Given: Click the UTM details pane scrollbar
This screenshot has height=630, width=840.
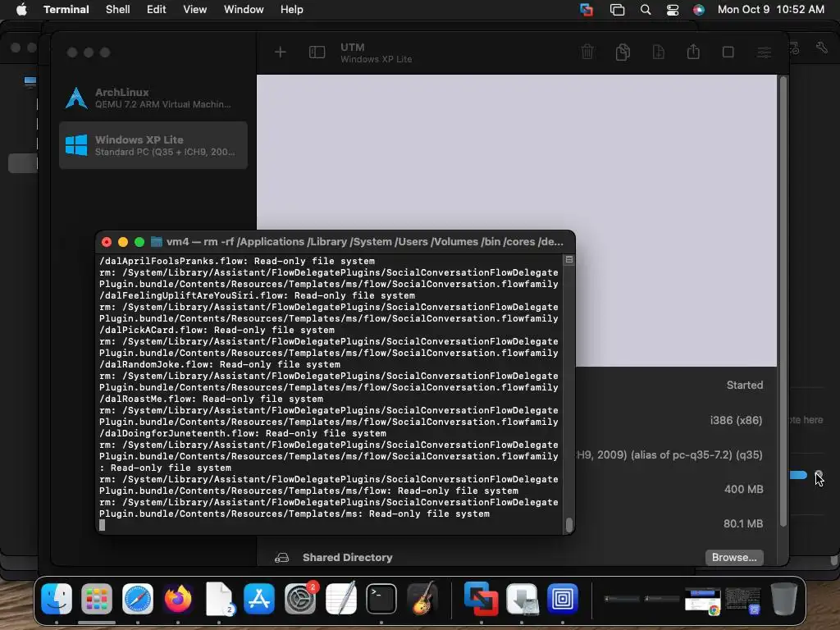Looking at the screenshot, I should point(783,300).
